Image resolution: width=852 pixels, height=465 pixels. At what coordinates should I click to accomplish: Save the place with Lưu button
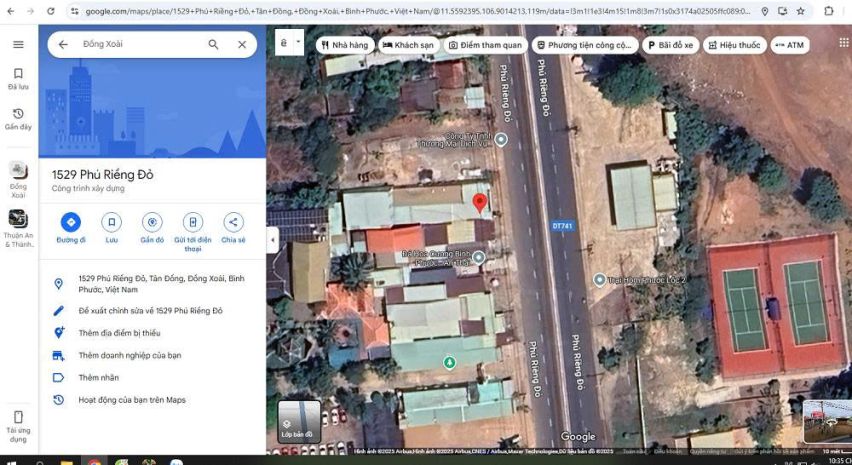pyautogui.click(x=111, y=222)
